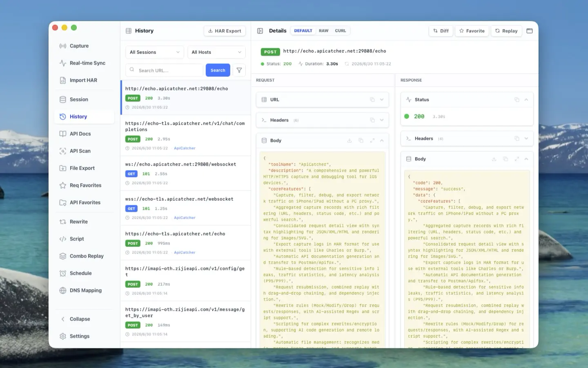Select the v1/config/get history entry

point(186,280)
